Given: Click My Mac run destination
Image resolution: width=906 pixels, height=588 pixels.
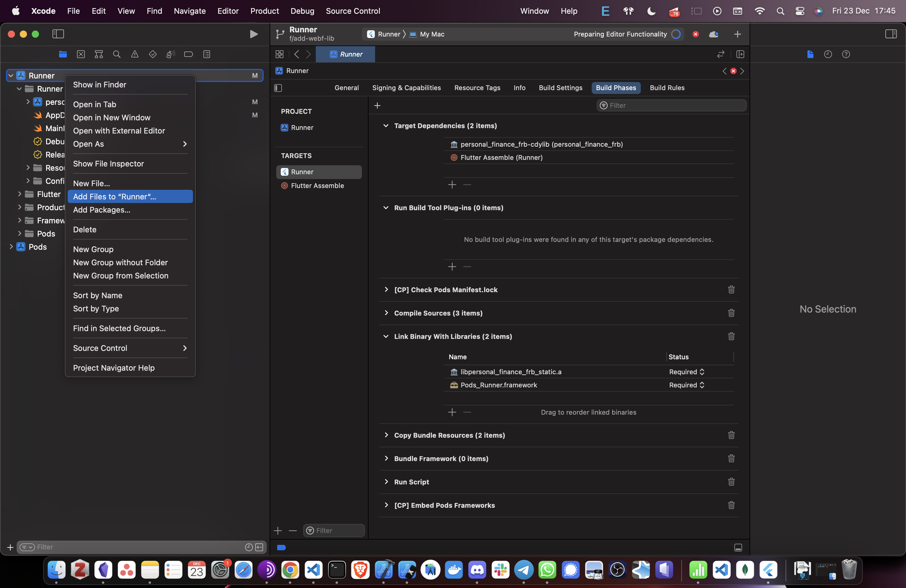Looking at the screenshot, I should (427, 34).
